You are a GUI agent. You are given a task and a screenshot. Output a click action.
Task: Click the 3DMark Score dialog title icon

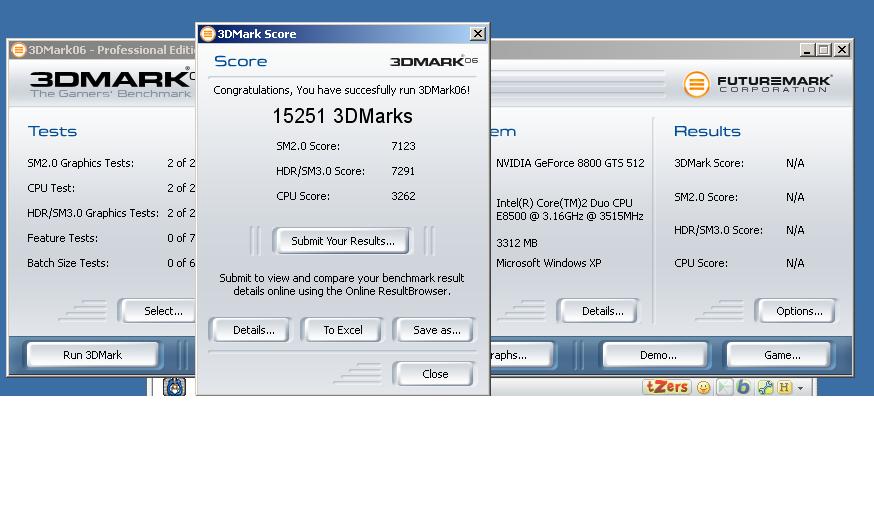207,34
